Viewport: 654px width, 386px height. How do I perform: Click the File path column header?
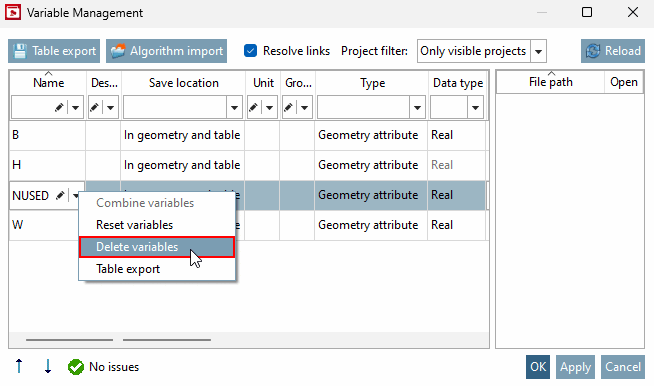click(x=551, y=82)
